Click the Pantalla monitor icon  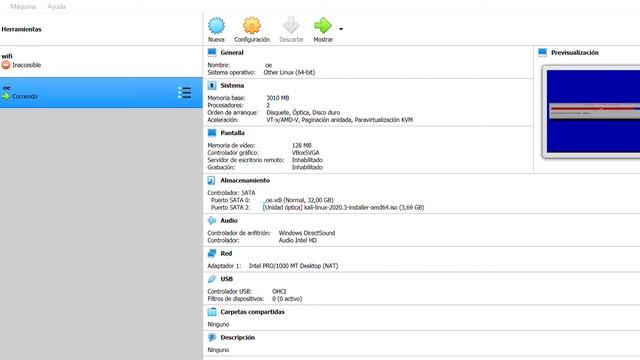click(212, 133)
